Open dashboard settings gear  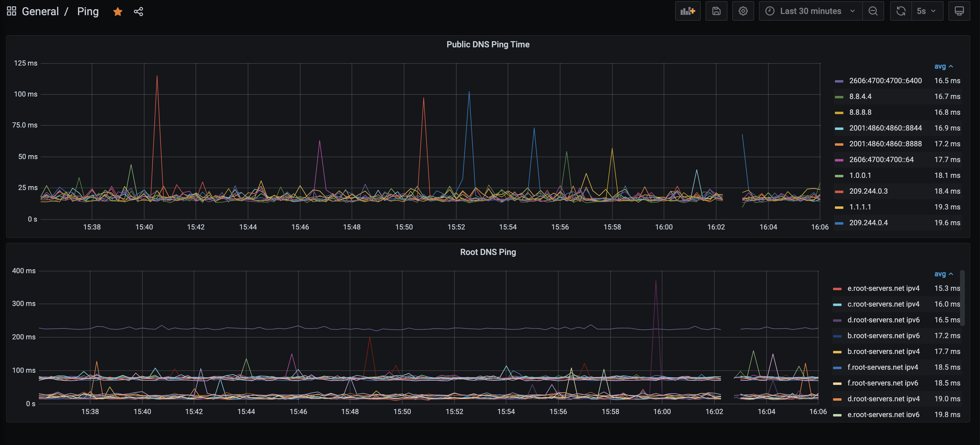[743, 11]
